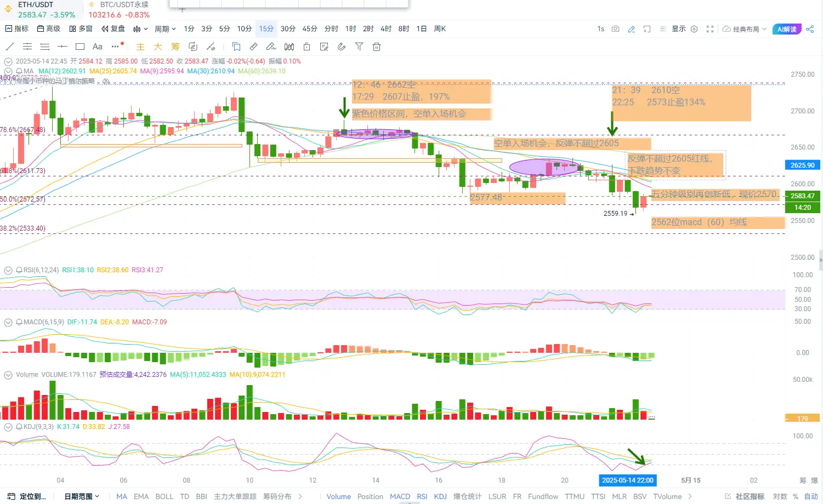Screen dimensions: 823x504
Task: Expand more sub indicators arrow after TVolume
Action: click(x=689, y=496)
